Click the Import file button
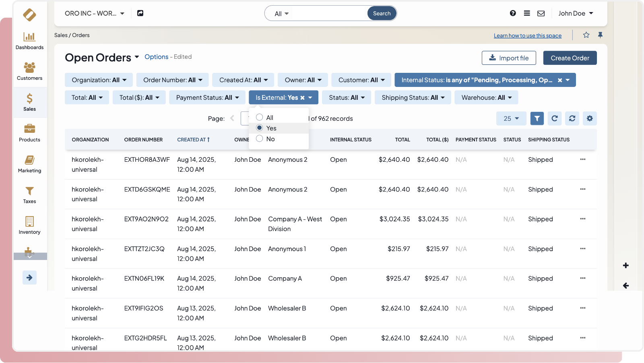Image resolution: width=644 pixels, height=363 pixels. [509, 58]
